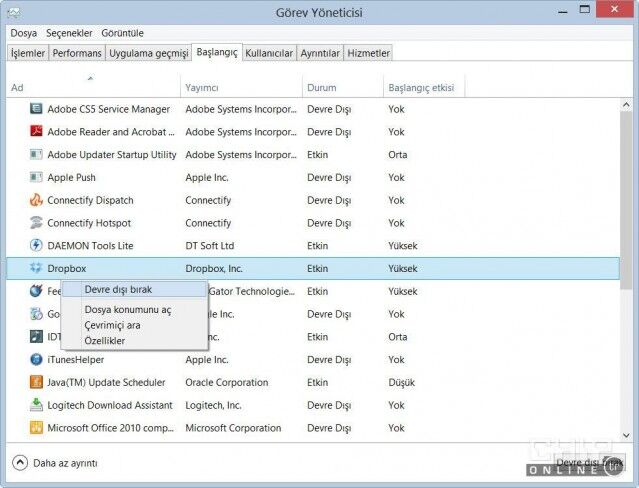Image resolution: width=639 pixels, height=488 pixels.
Task: Click the Java Update Scheduler icon
Action: 37,383
